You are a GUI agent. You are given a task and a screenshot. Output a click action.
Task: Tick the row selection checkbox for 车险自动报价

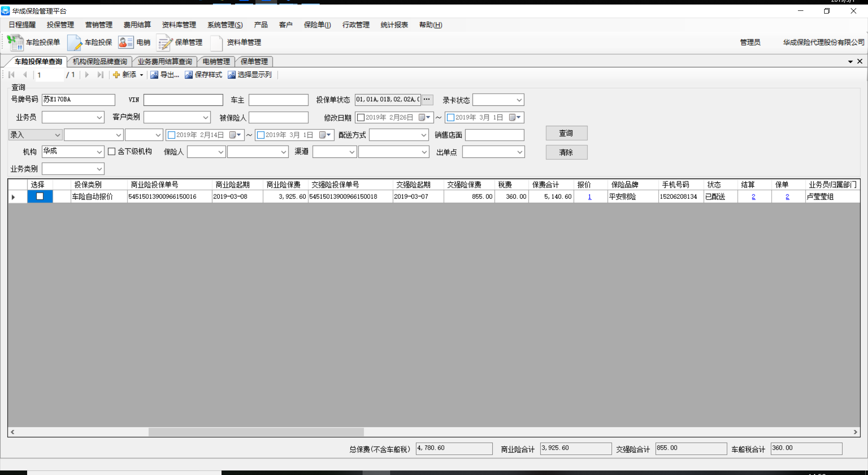tap(40, 196)
